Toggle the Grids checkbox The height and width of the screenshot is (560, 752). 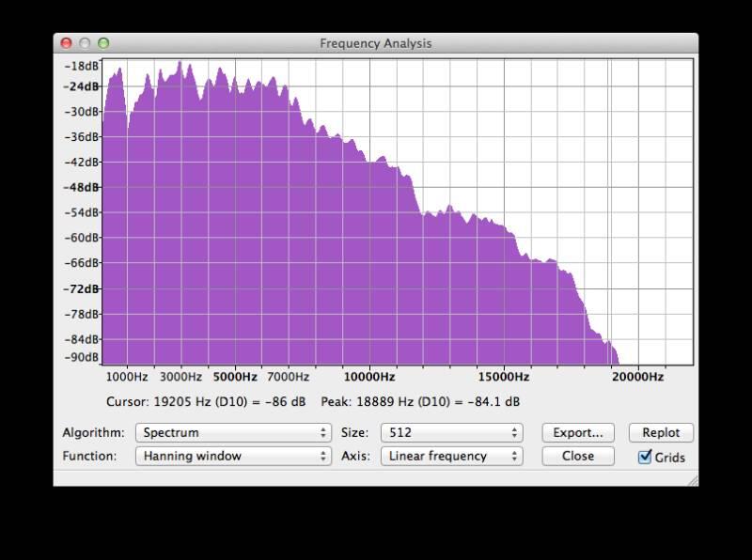[x=645, y=458]
